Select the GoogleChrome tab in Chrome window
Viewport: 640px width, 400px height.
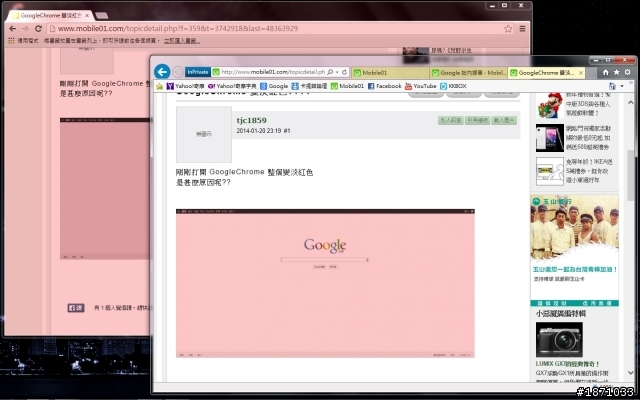click(50, 16)
